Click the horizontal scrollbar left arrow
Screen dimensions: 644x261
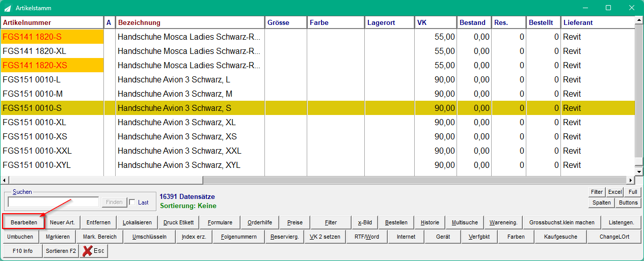(x=5, y=180)
